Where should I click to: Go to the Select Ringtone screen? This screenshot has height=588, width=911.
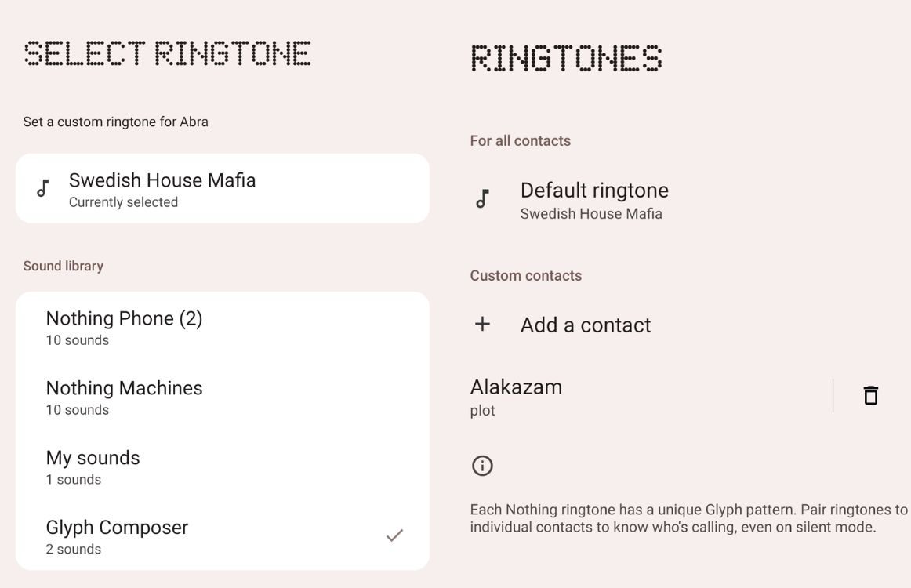tap(167, 53)
